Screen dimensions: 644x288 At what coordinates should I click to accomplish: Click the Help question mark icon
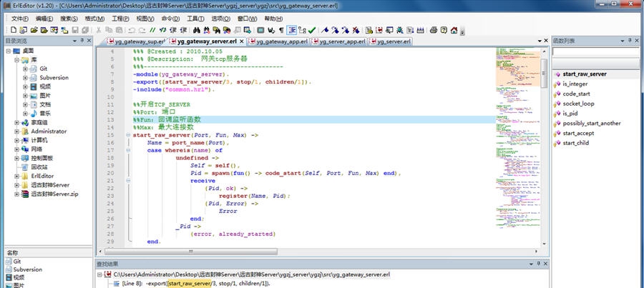click(444, 30)
